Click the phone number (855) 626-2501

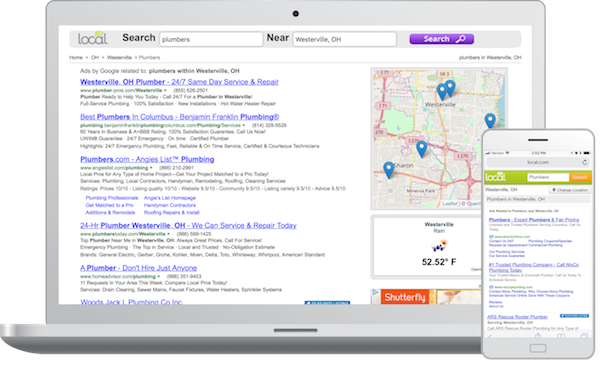point(191,90)
